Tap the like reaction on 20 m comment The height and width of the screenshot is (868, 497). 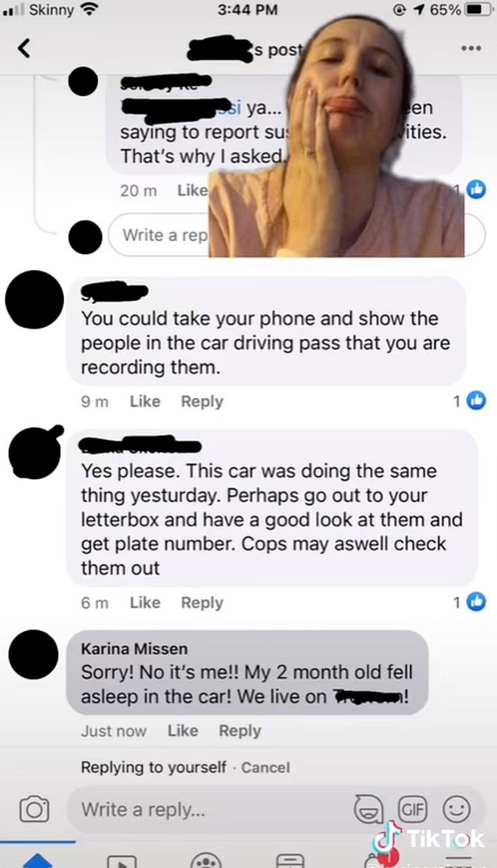pyautogui.click(x=476, y=189)
